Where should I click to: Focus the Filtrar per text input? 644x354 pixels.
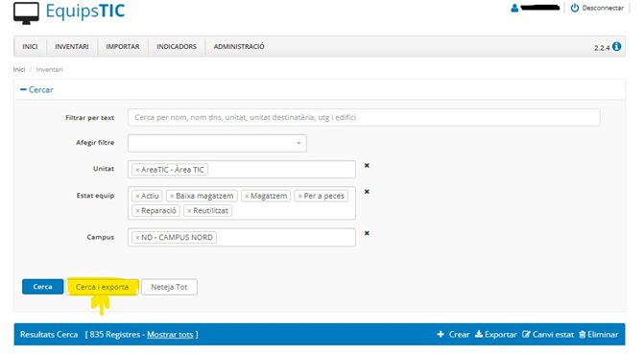(364, 117)
